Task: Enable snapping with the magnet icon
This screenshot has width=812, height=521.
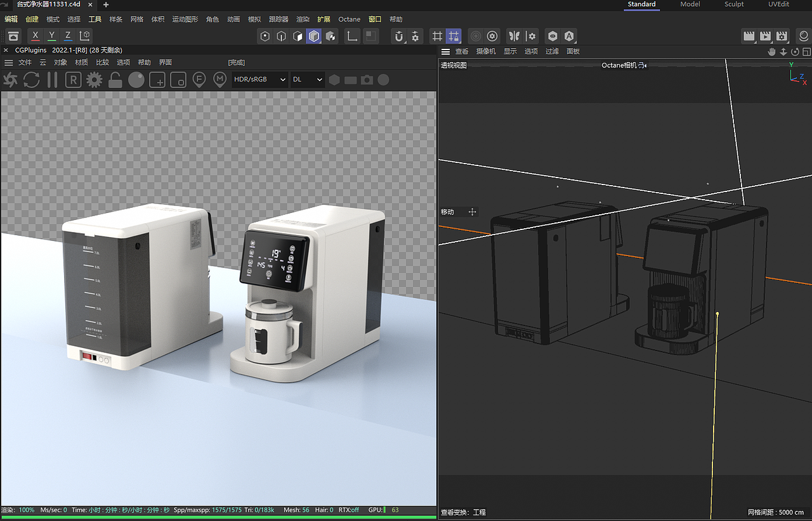Action: pos(399,36)
